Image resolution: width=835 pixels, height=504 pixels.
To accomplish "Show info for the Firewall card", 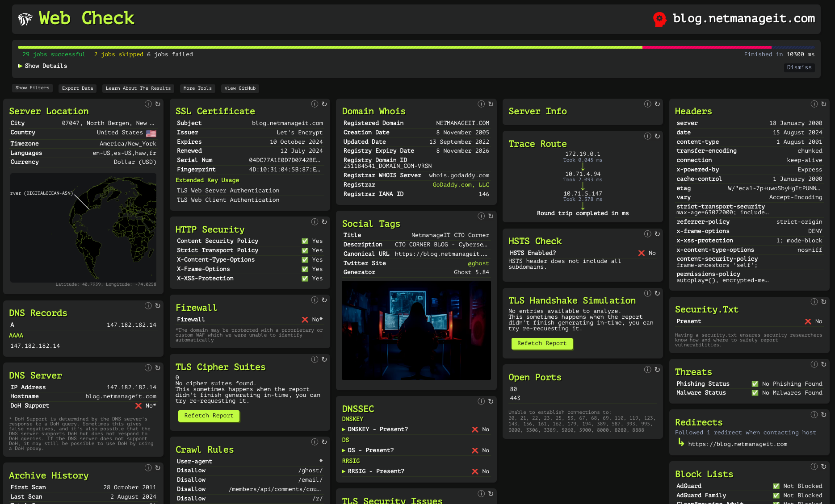I will (x=315, y=300).
